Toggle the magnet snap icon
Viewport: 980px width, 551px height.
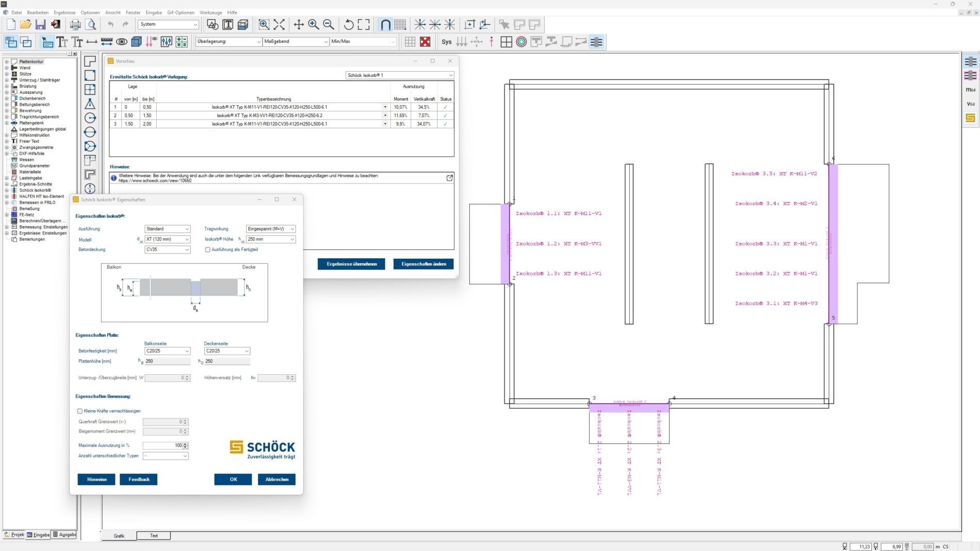pos(385,24)
